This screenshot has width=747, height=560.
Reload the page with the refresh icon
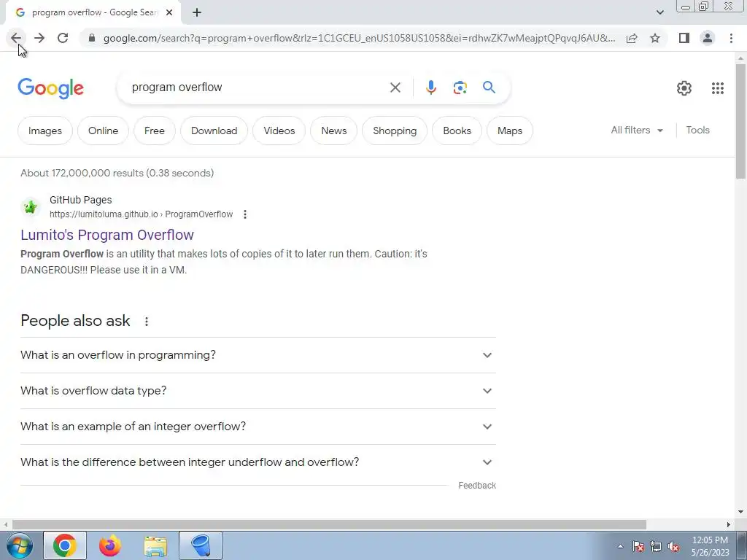(x=63, y=38)
